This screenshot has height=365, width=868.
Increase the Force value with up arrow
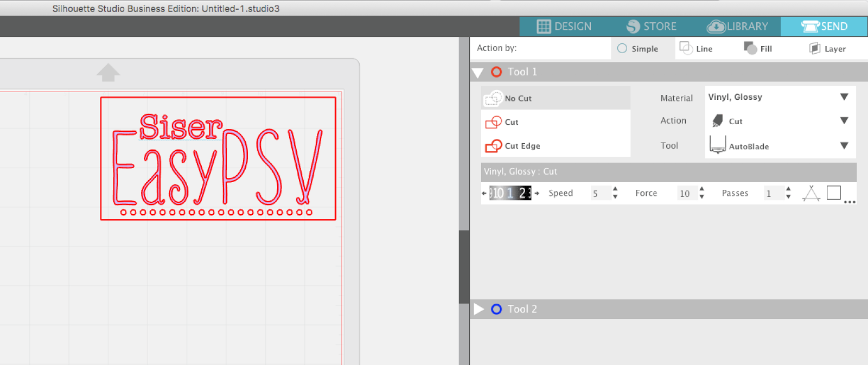[x=702, y=189]
